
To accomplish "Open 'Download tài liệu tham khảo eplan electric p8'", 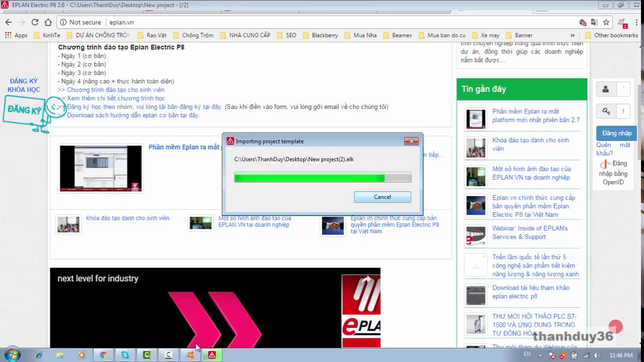I will [531, 292].
